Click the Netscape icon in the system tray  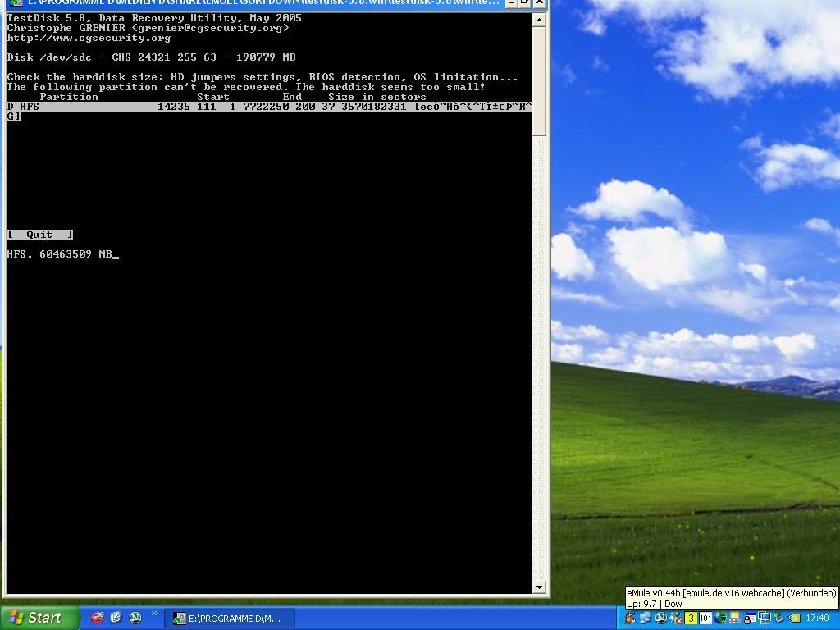click(661, 619)
